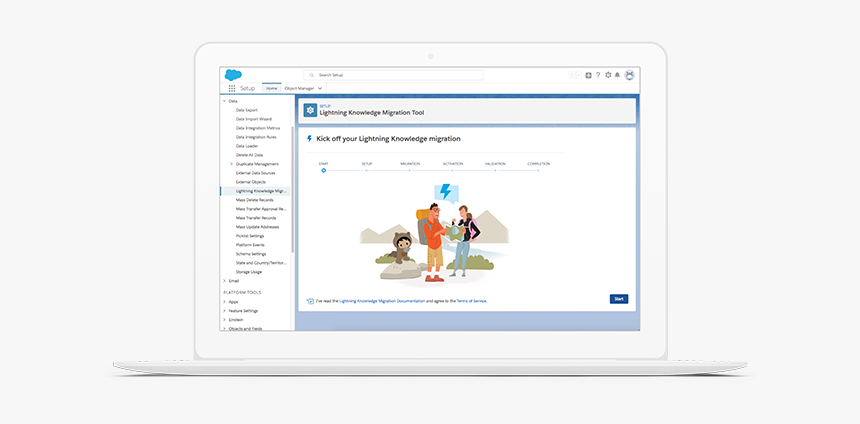The image size is (860, 424).
Task: Tick the 'I've read' agreement checkbox
Action: [311, 301]
